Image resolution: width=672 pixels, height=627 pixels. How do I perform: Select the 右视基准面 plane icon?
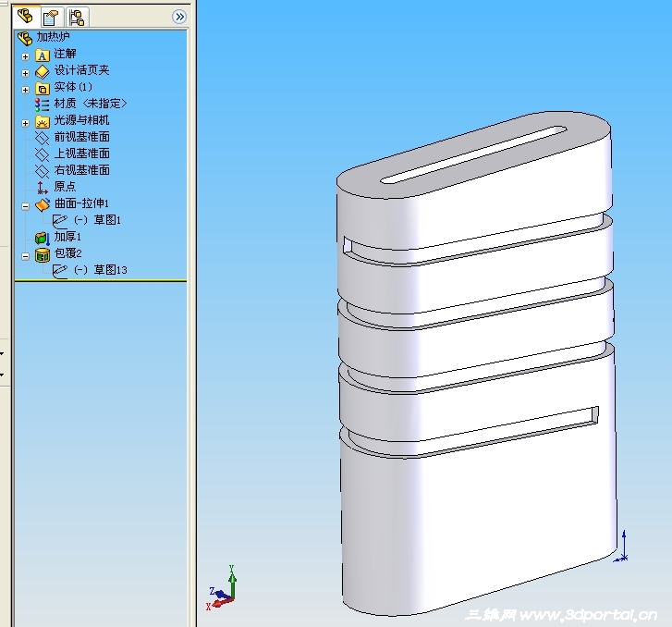pyautogui.click(x=42, y=171)
